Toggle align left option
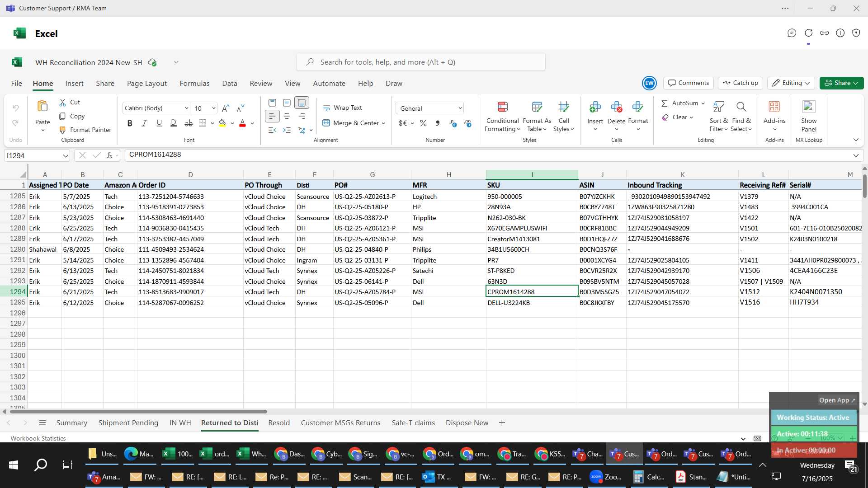The image size is (868, 488). tap(272, 116)
